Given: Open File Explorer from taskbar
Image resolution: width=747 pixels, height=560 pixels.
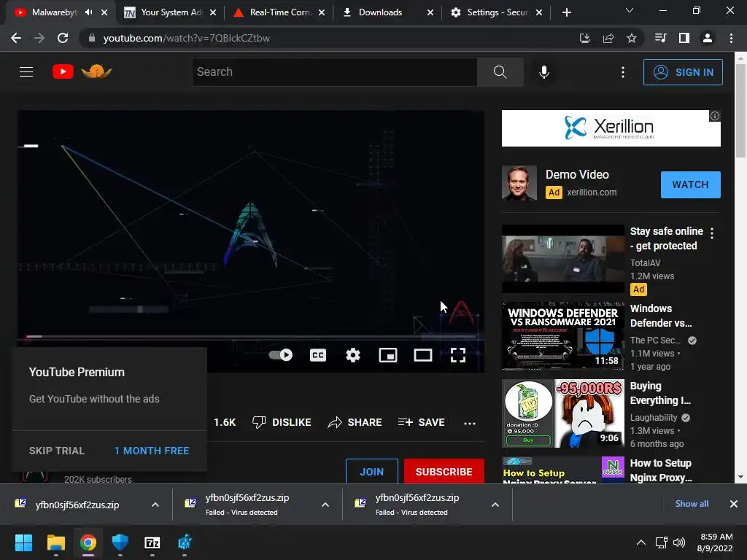Looking at the screenshot, I should (x=55, y=542).
